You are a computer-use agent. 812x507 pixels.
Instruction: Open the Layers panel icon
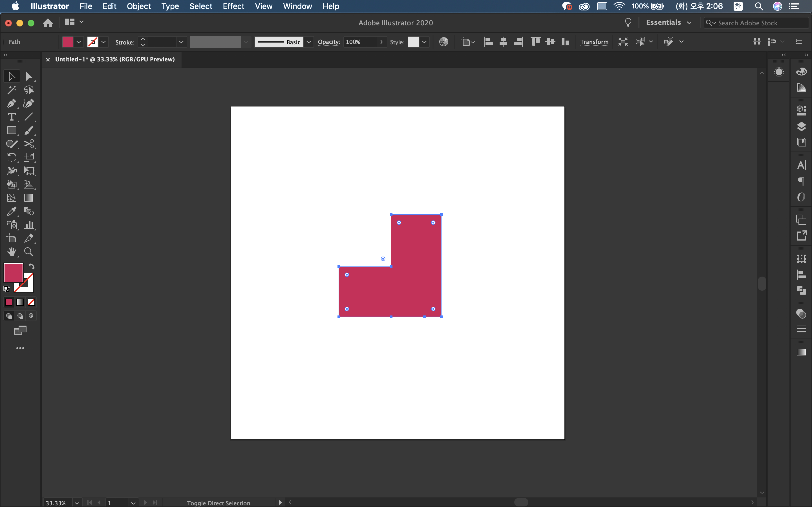(x=801, y=126)
